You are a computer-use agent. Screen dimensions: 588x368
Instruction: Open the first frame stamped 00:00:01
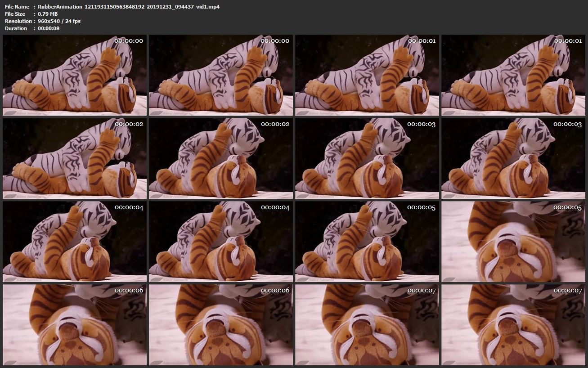[367, 75]
